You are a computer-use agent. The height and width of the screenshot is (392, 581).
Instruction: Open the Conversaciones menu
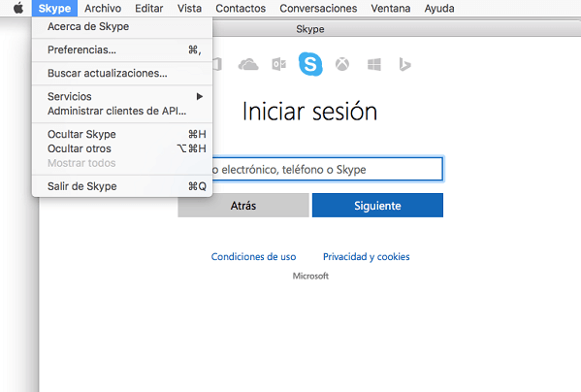tap(318, 8)
